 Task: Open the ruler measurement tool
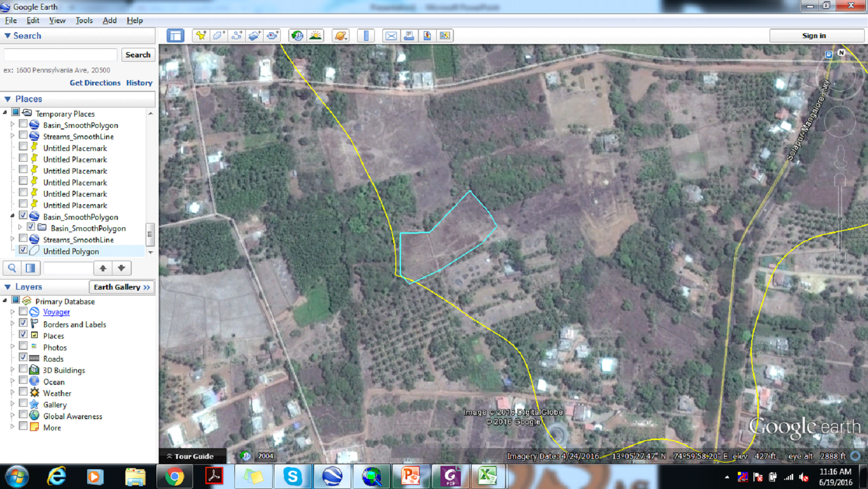click(366, 35)
